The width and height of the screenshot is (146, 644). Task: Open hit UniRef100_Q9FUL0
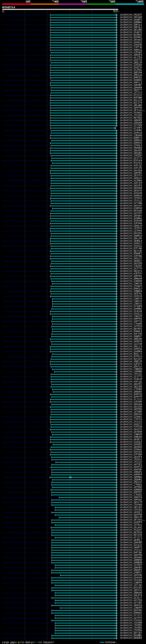click(x=131, y=27)
